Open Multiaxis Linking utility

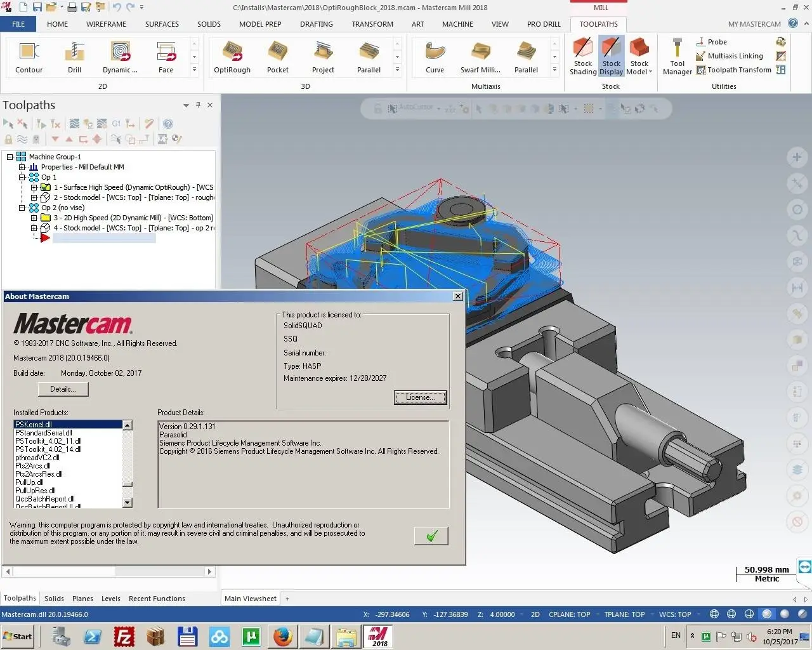pos(730,56)
